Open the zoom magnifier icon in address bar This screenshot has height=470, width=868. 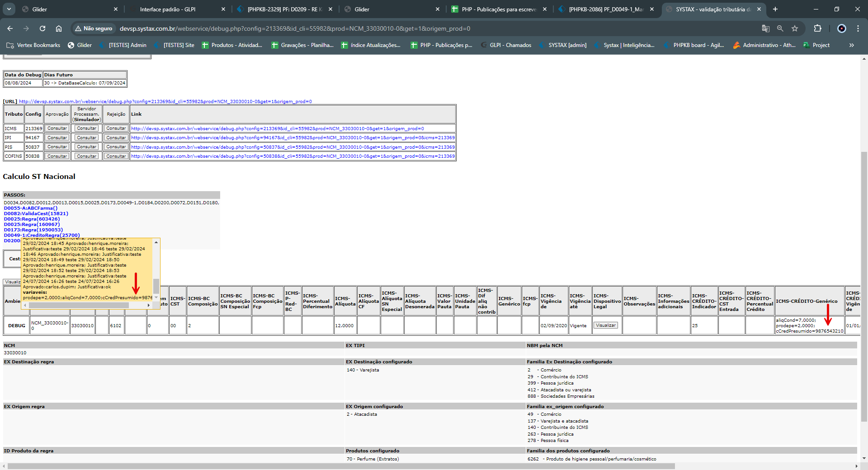pos(780,28)
